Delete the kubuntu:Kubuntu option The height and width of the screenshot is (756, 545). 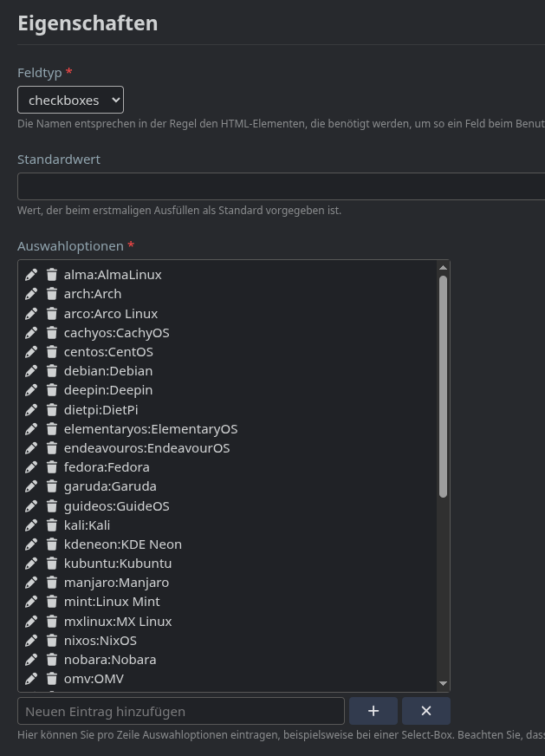click(x=51, y=564)
